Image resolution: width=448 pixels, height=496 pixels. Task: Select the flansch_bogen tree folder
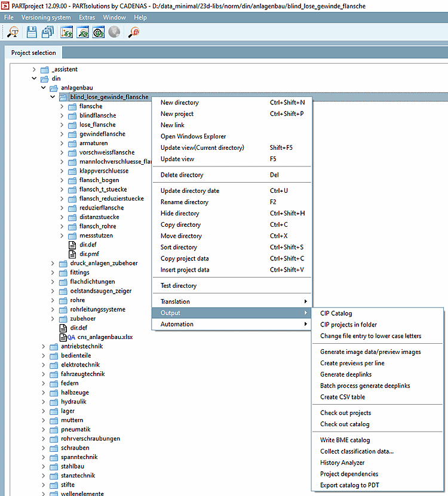pyautogui.click(x=99, y=180)
